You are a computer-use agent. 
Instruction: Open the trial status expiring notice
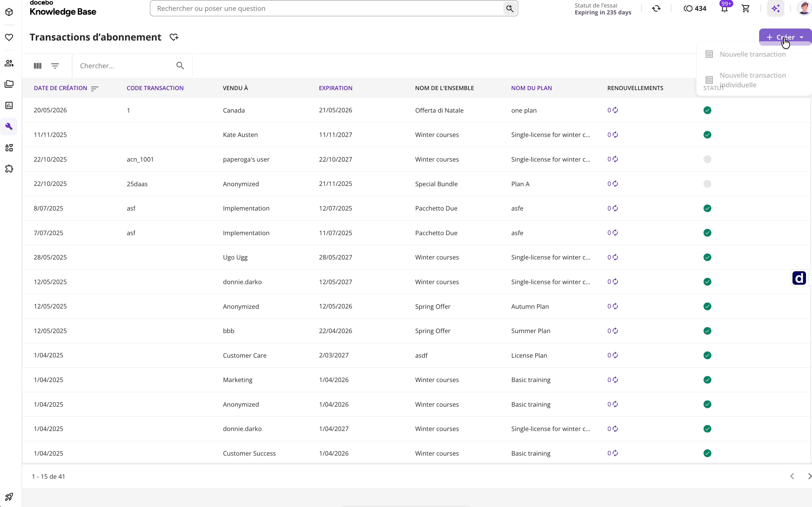point(603,9)
